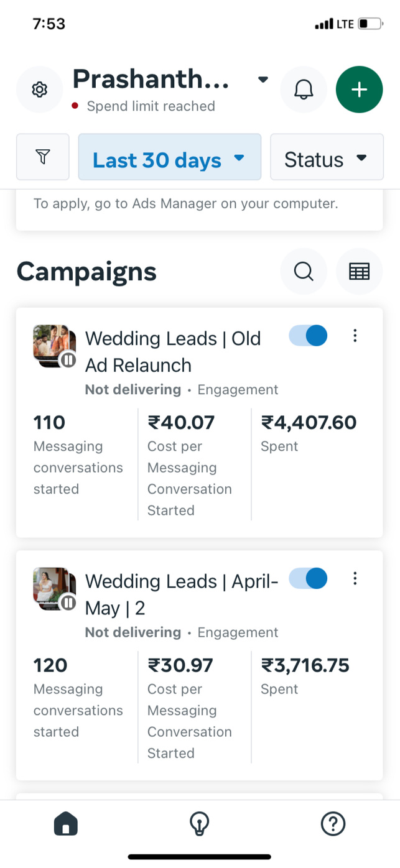Open the lightbulb insights tab
The height and width of the screenshot is (868, 400).
[199, 824]
